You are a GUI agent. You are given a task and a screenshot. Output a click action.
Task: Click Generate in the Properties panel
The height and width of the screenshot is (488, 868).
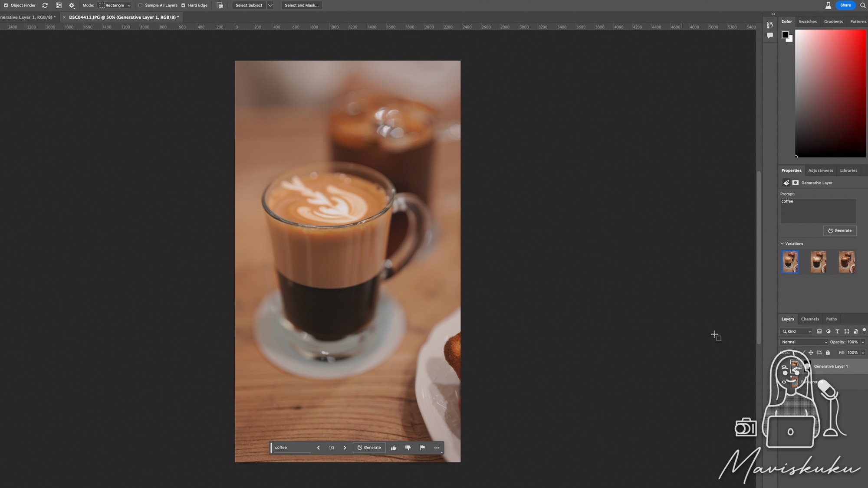pyautogui.click(x=840, y=231)
